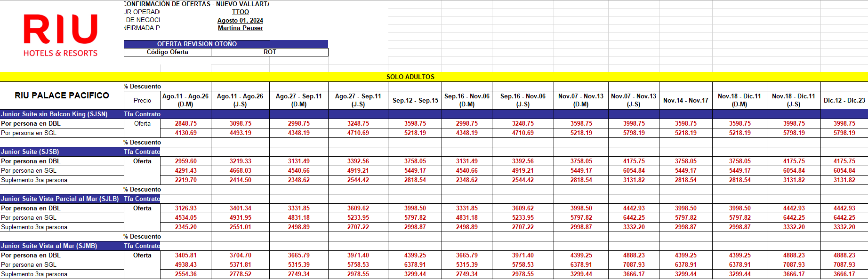Select the TTOO operator cell
868x280 pixels.
point(241,12)
